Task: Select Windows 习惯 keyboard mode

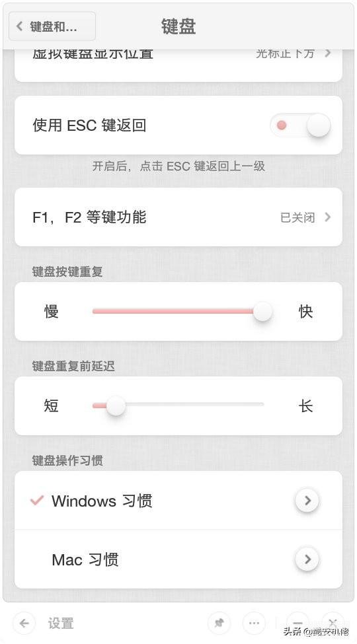Action: coord(178,500)
